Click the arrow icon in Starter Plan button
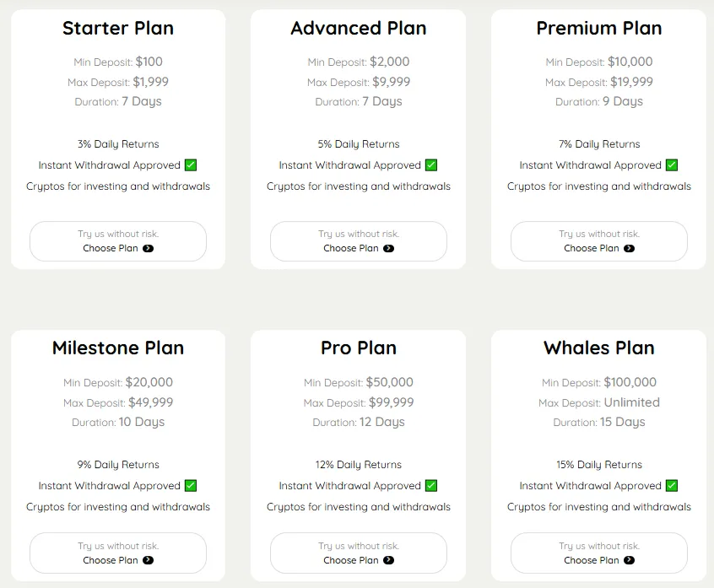The height and width of the screenshot is (588, 714). pyautogui.click(x=149, y=249)
